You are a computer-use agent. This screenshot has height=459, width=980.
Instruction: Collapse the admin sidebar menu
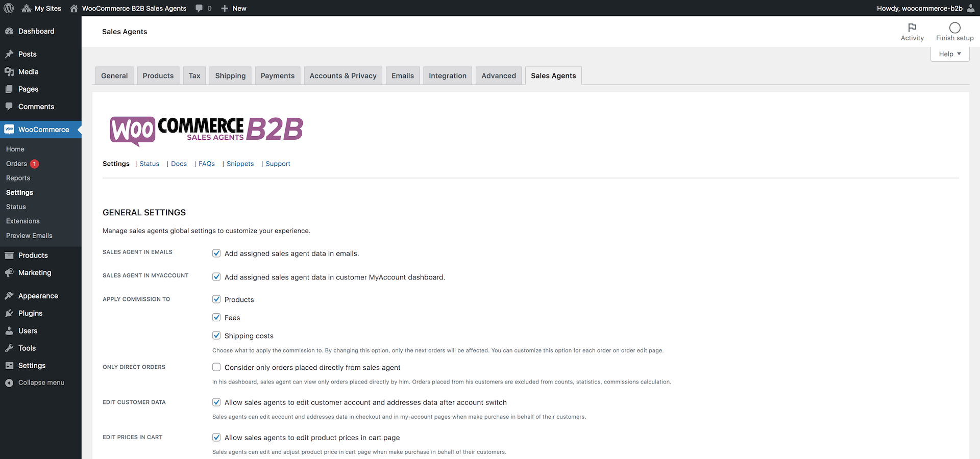tap(41, 382)
